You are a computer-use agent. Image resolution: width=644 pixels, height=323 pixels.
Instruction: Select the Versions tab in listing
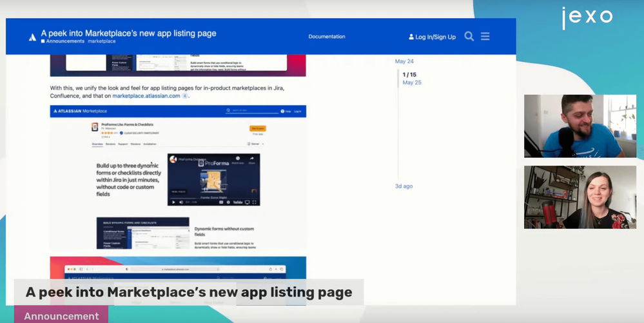click(135, 144)
